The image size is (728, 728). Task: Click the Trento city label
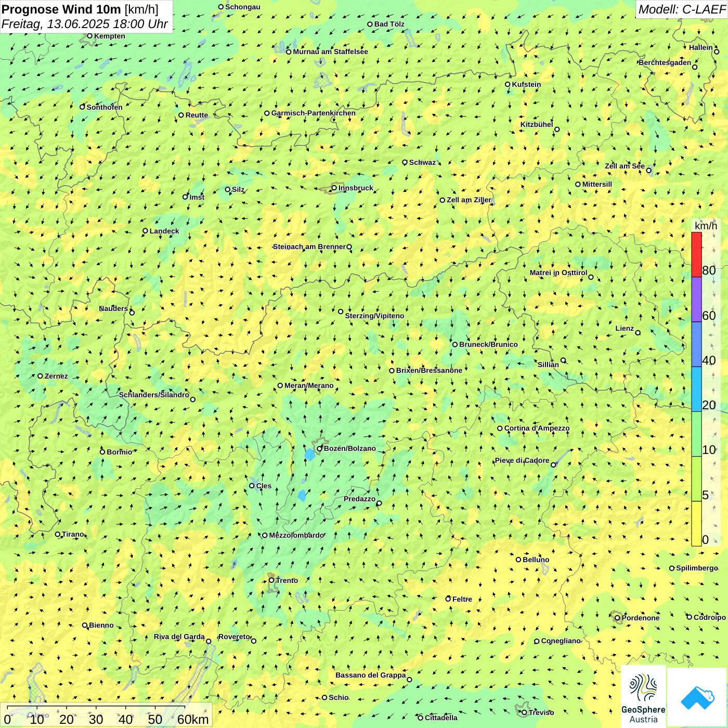(287, 580)
